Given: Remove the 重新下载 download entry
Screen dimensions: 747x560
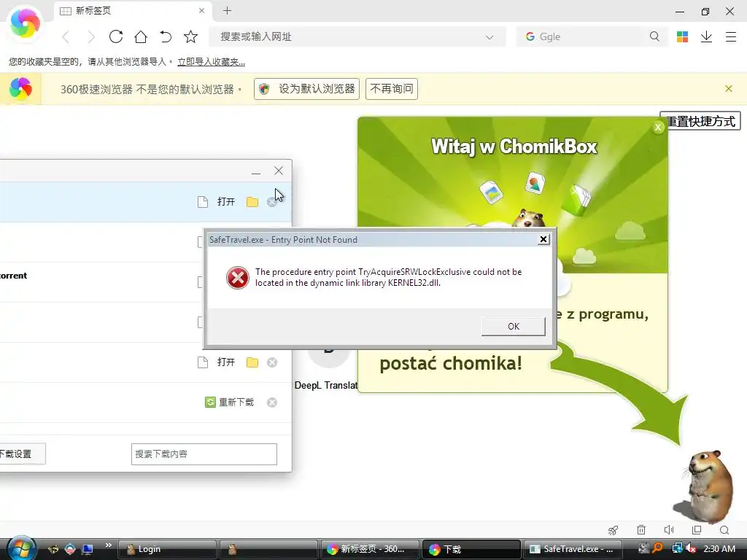Looking at the screenshot, I should pyautogui.click(x=272, y=402).
